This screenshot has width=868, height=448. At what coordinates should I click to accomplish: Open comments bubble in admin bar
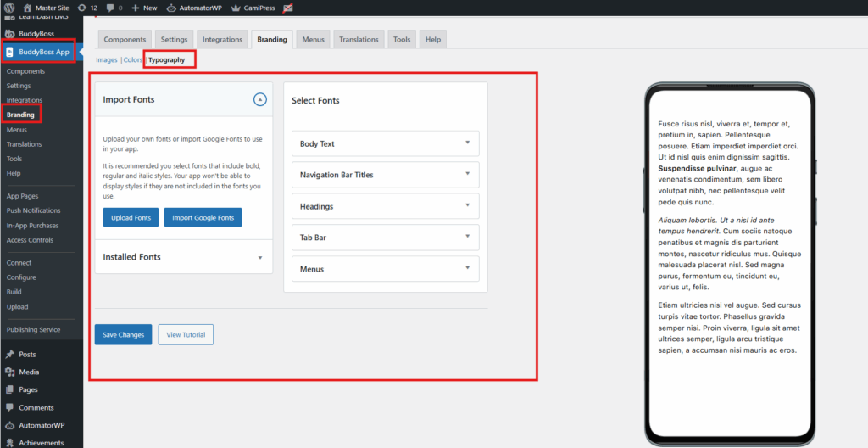(110, 8)
